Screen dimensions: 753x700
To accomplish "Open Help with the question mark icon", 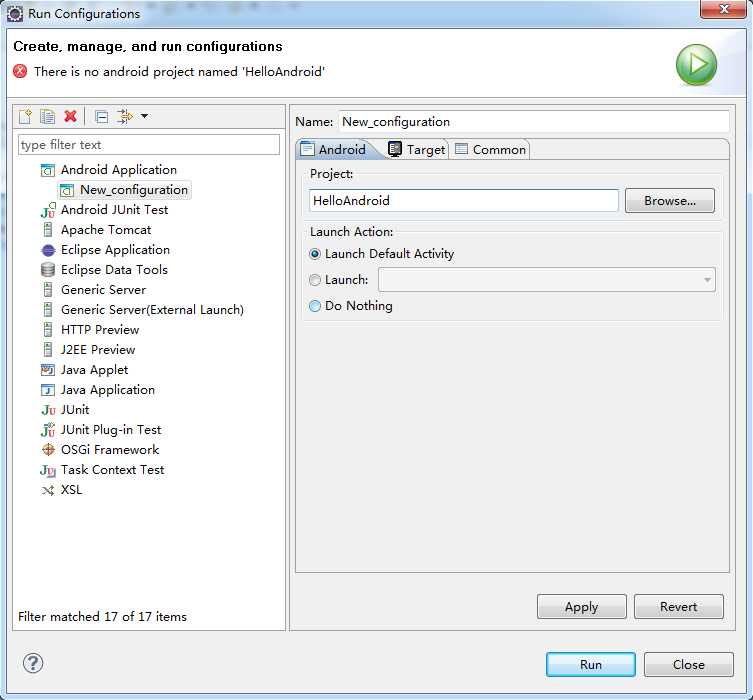I will click(x=33, y=664).
